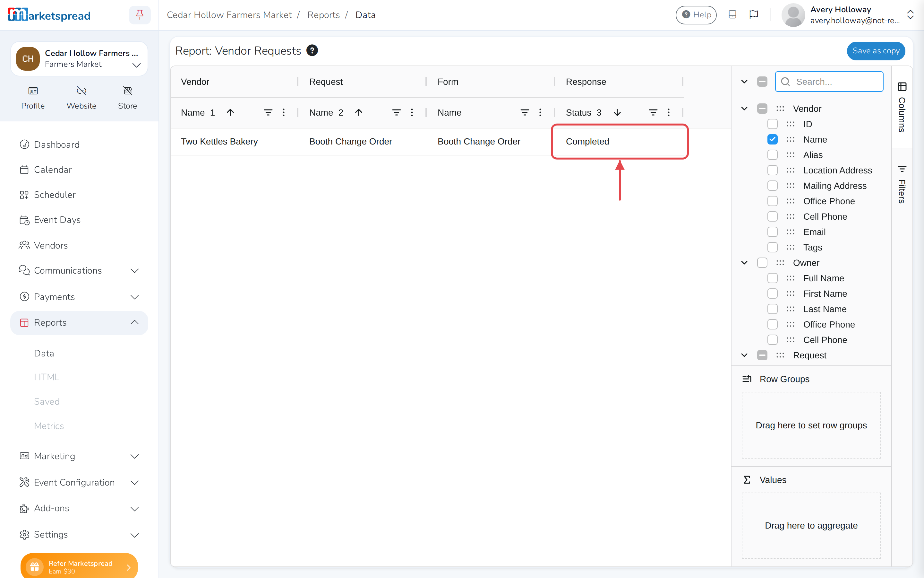Image resolution: width=924 pixels, height=578 pixels.
Task: Open filter icon for Form Name column
Action: pos(525,112)
